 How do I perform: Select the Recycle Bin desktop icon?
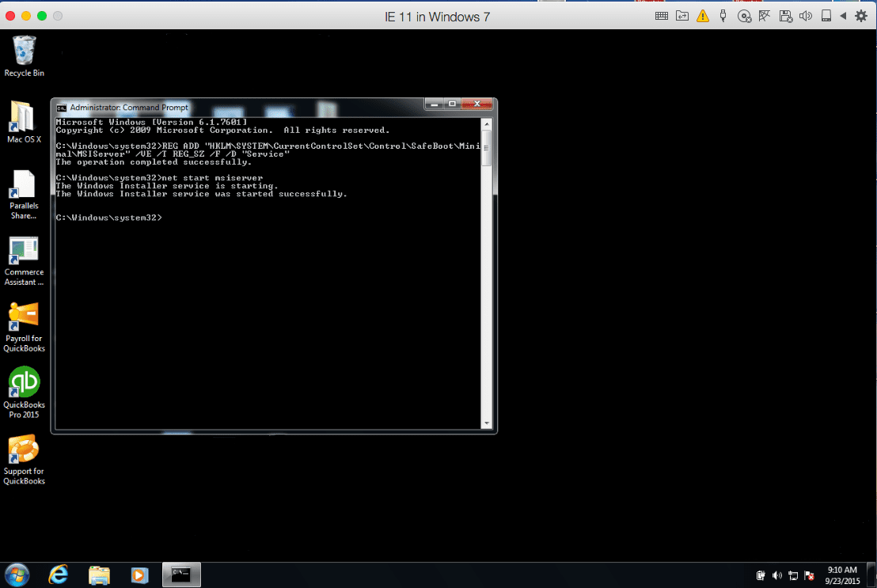pyautogui.click(x=24, y=55)
